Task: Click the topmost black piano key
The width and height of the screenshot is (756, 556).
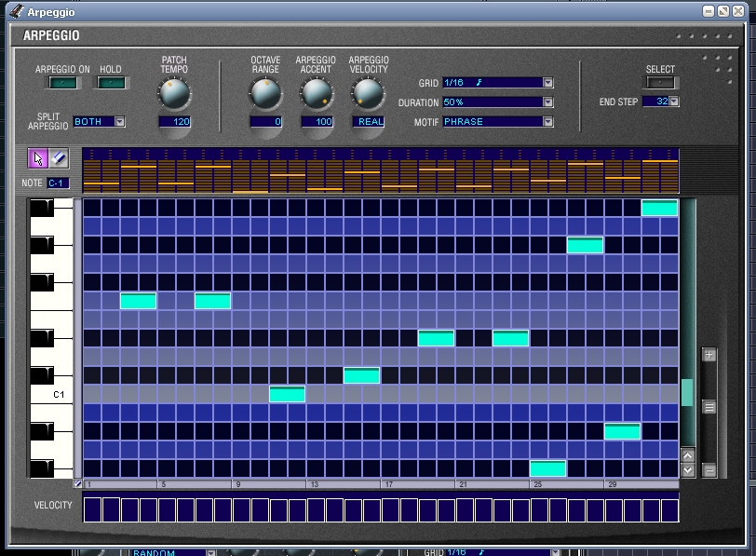Action: [x=42, y=208]
